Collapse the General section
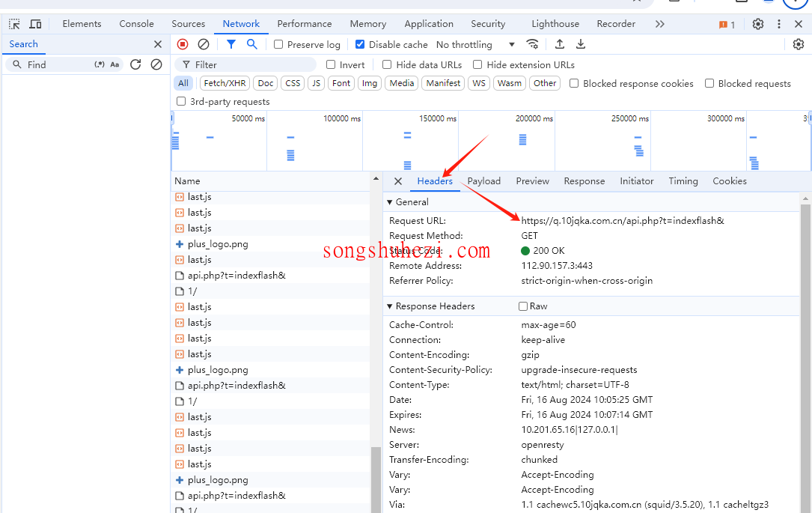812x513 pixels. coord(389,202)
